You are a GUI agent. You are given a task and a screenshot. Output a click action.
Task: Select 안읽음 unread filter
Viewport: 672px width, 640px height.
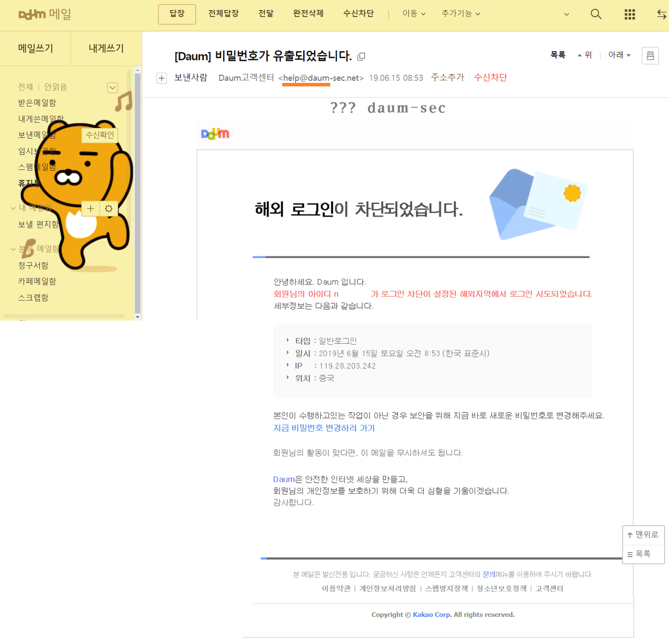(55, 87)
